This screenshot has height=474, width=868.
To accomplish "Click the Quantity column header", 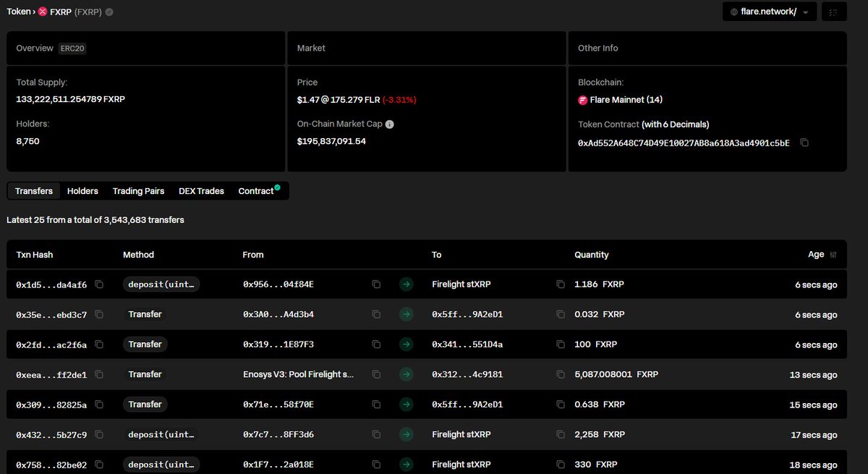I will [592, 255].
